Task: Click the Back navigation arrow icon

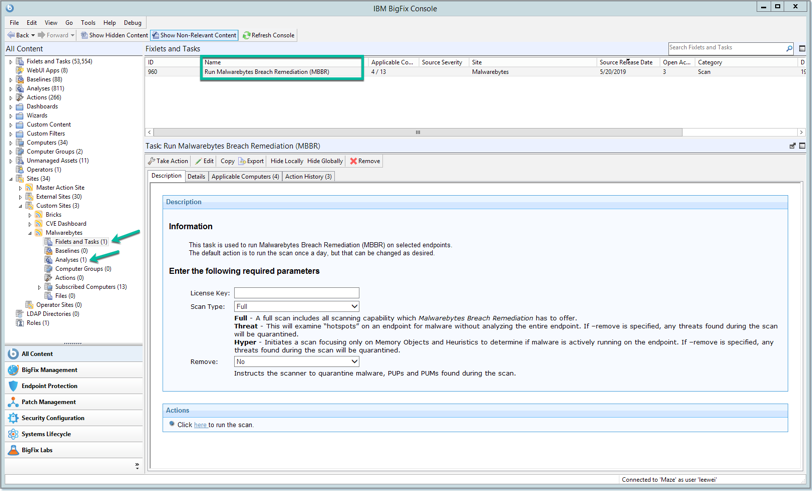Action: click(x=11, y=35)
